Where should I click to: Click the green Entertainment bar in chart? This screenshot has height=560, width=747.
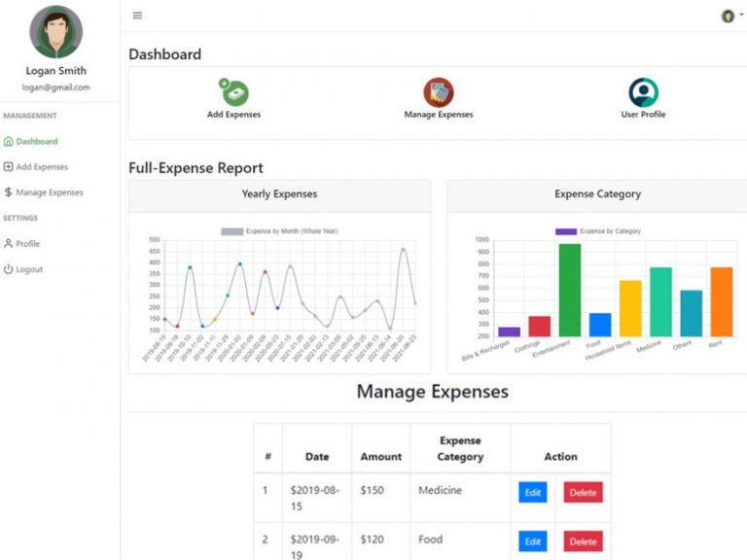tap(569, 292)
